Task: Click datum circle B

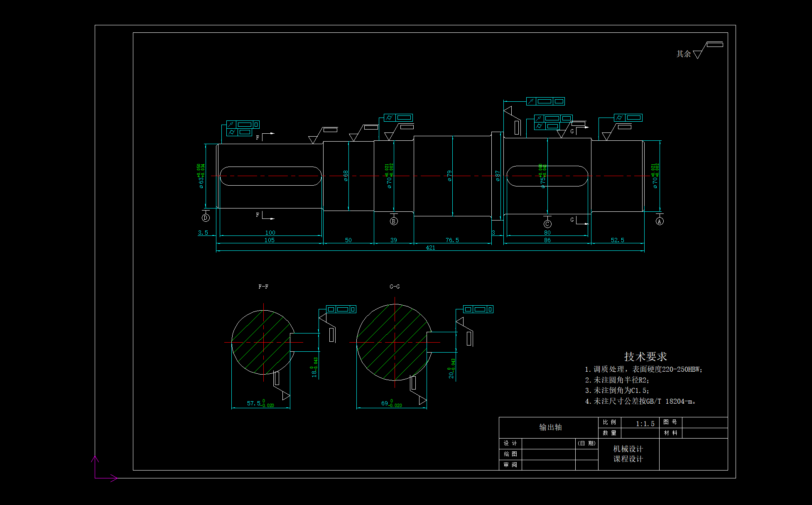Action: point(394,221)
